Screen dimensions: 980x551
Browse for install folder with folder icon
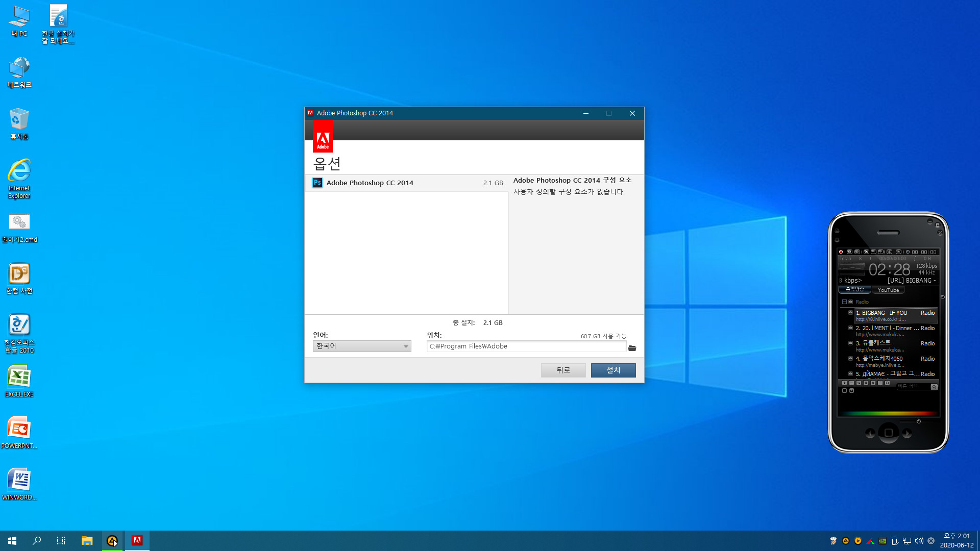pos(632,348)
